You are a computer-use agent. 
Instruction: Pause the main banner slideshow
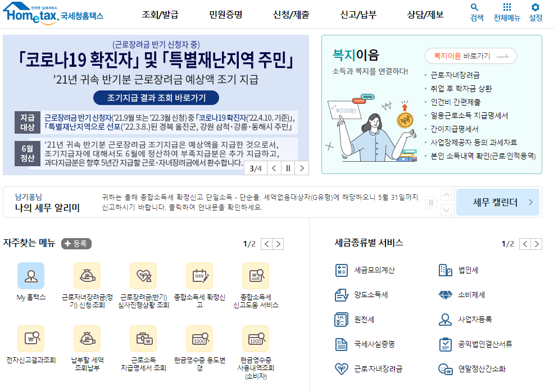click(x=288, y=167)
